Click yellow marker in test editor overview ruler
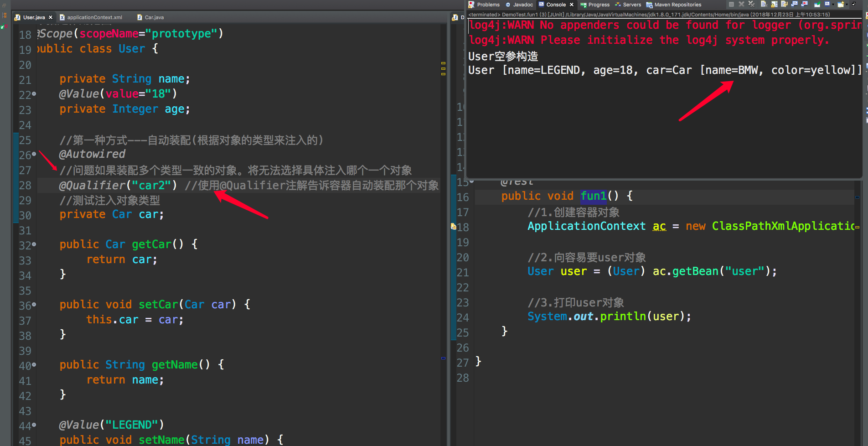Image resolution: width=868 pixels, height=446 pixels. (x=857, y=227)
